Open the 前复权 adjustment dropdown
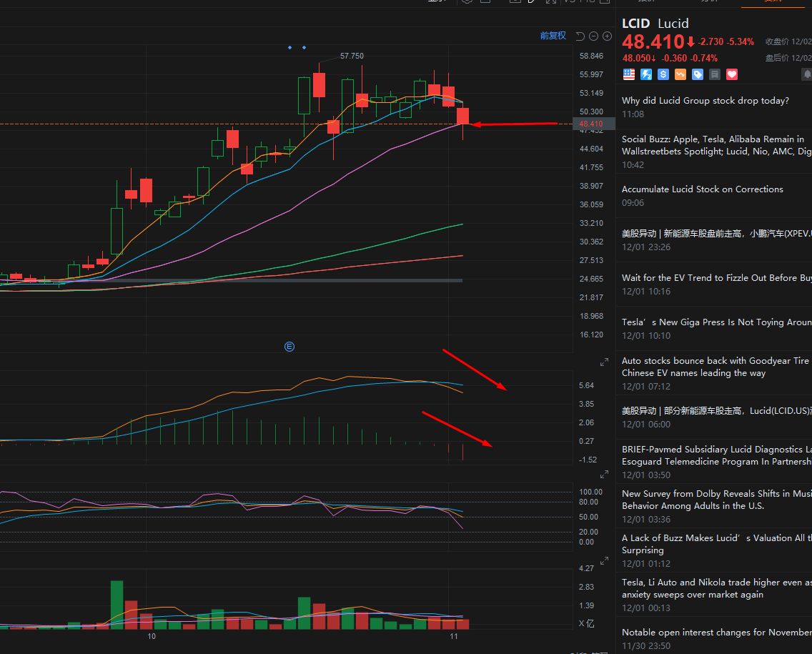Image resolution: width=812 pixels, height=654 pixels. [x=553, y=36]
